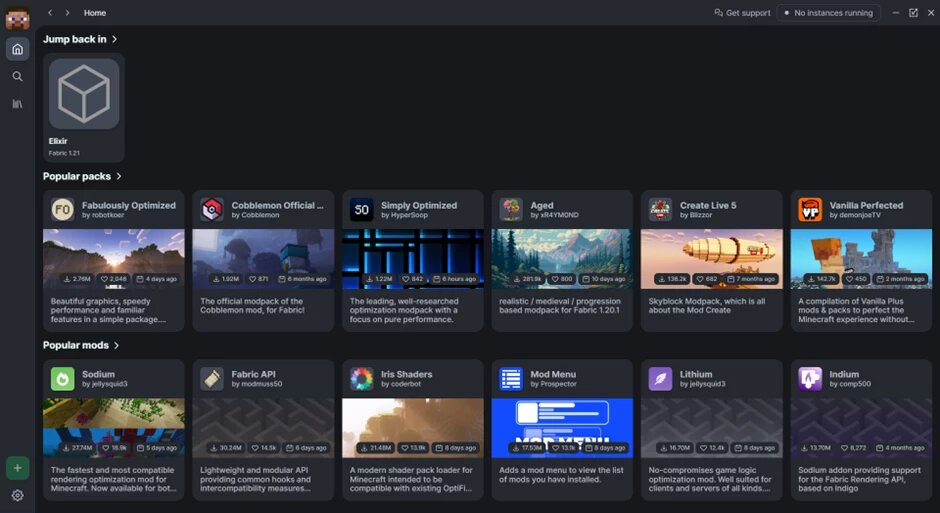Click 'by comp500' author text
The image size is (940, 513).
coord(850,384)
